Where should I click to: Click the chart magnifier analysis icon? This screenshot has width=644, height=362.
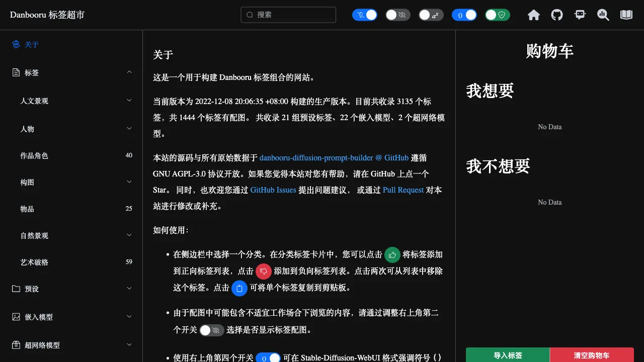pyautogui.click(x=603, y=15)
